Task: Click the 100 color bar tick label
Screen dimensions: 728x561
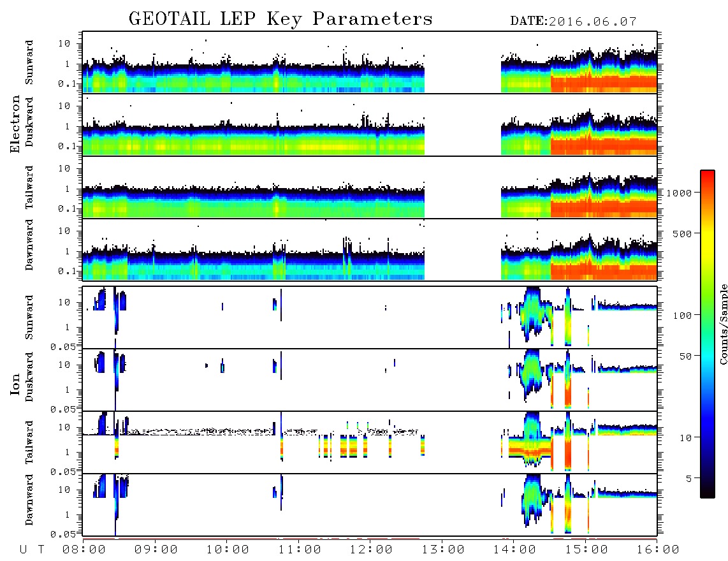Action: click(682, 316)
